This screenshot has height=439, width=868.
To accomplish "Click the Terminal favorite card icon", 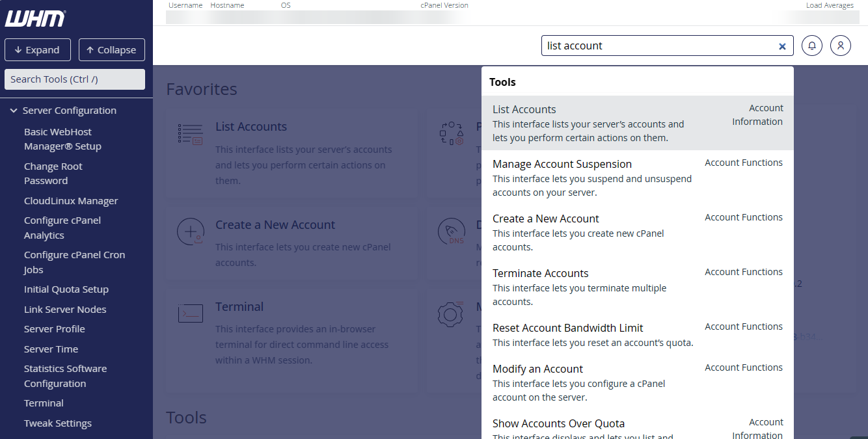I will coord(190,314).
